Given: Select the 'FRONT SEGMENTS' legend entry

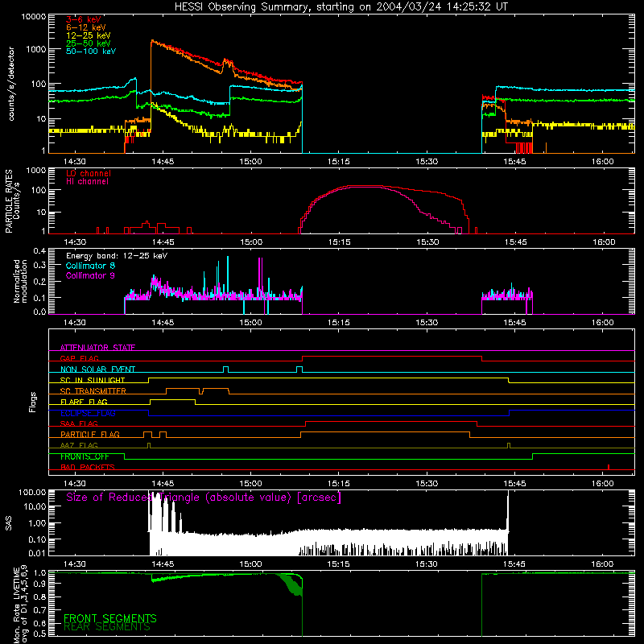Looking at the screenshot, I should (110, 618).
